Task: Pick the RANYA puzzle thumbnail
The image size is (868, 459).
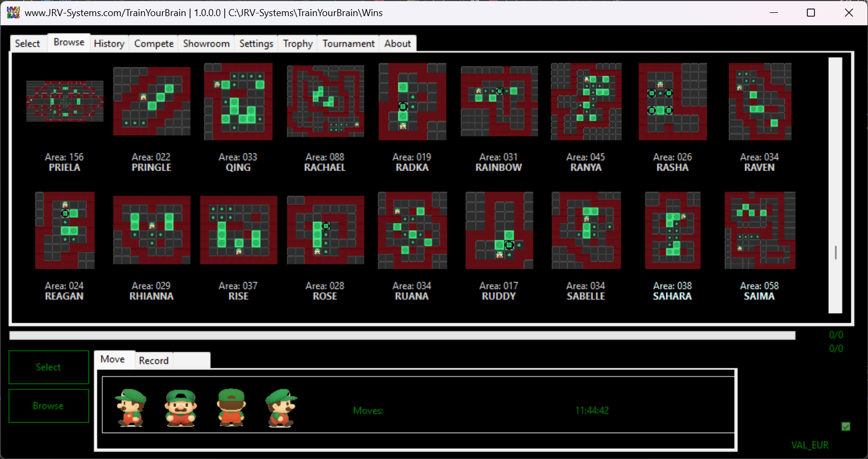Action: 586,101
